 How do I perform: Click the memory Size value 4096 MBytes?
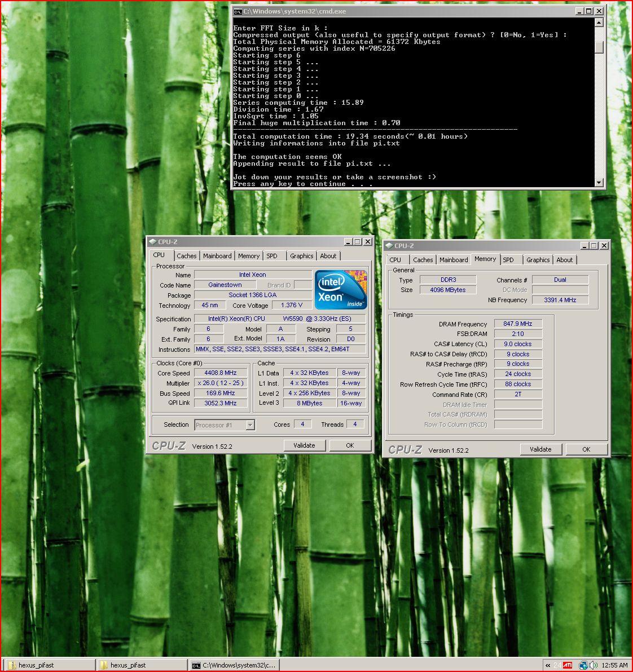point(448,290)
